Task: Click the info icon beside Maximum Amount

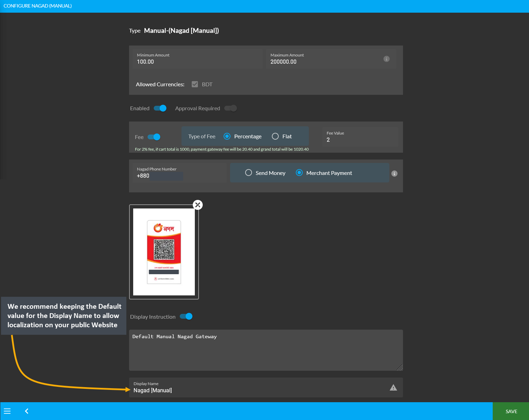Action: [387, 59]
